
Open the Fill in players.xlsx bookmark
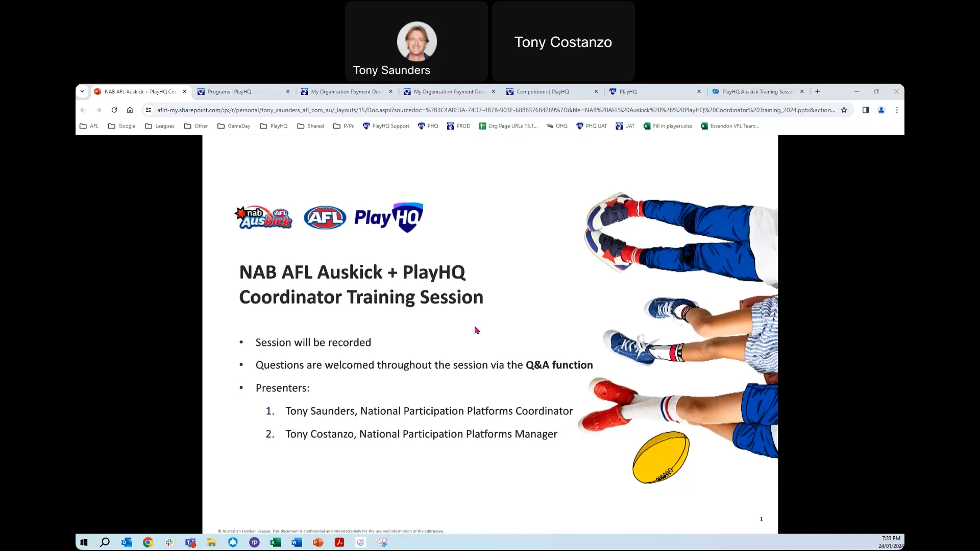(x=668, y=126)
